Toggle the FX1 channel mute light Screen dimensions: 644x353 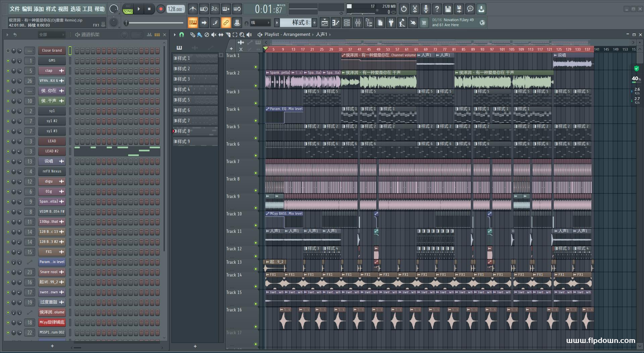point(8,252)
